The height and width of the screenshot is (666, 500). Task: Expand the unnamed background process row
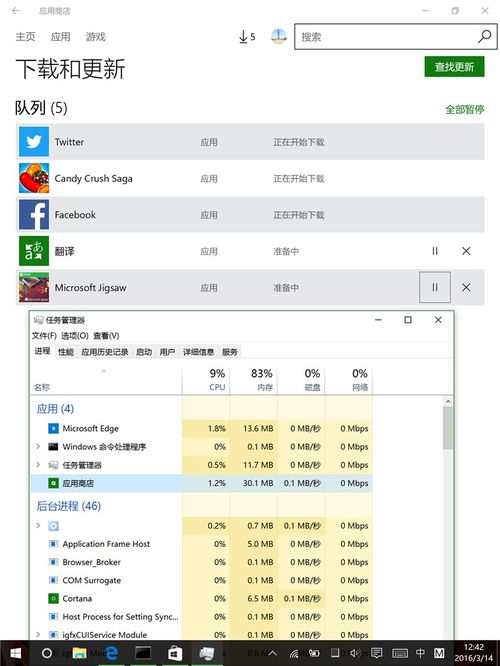click(x=38, y=525)
